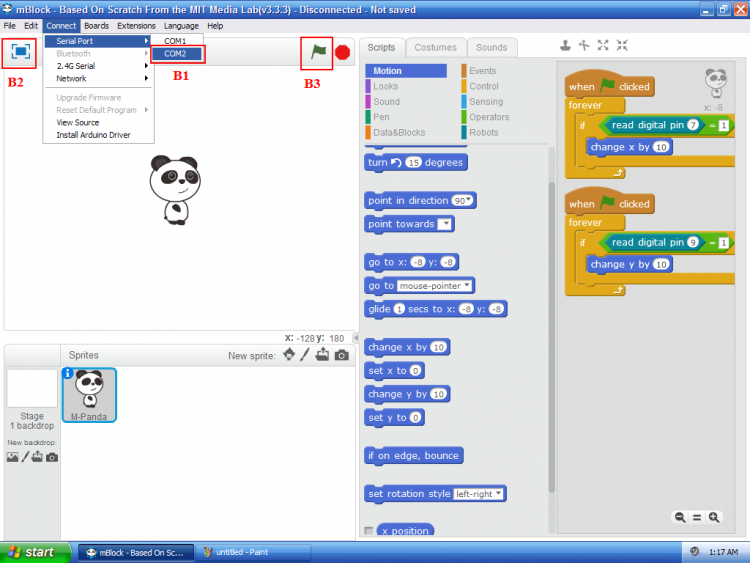Viewport: 750px width, 563px height.
Task: Open the Boards menu
Action: pyautogui.click(x=97, y=26)
